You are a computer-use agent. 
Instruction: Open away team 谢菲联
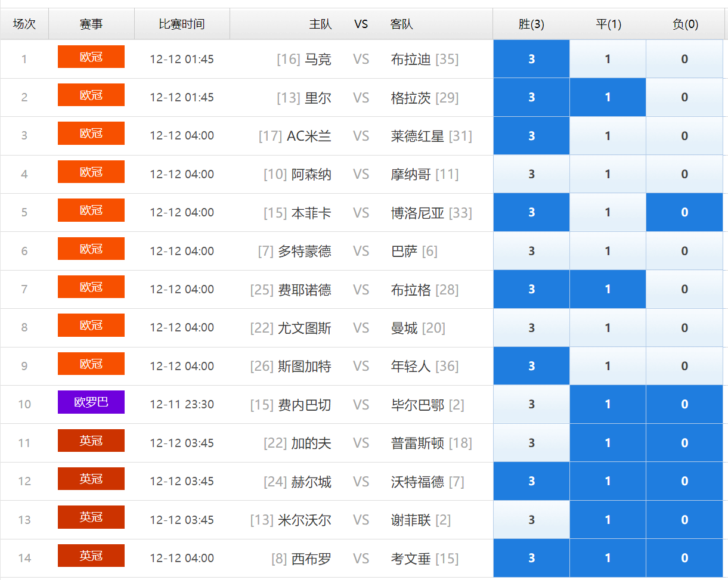pos(411,520)
